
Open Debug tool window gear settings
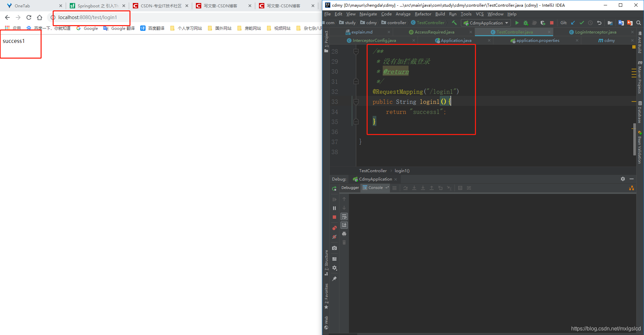(623, 179)
